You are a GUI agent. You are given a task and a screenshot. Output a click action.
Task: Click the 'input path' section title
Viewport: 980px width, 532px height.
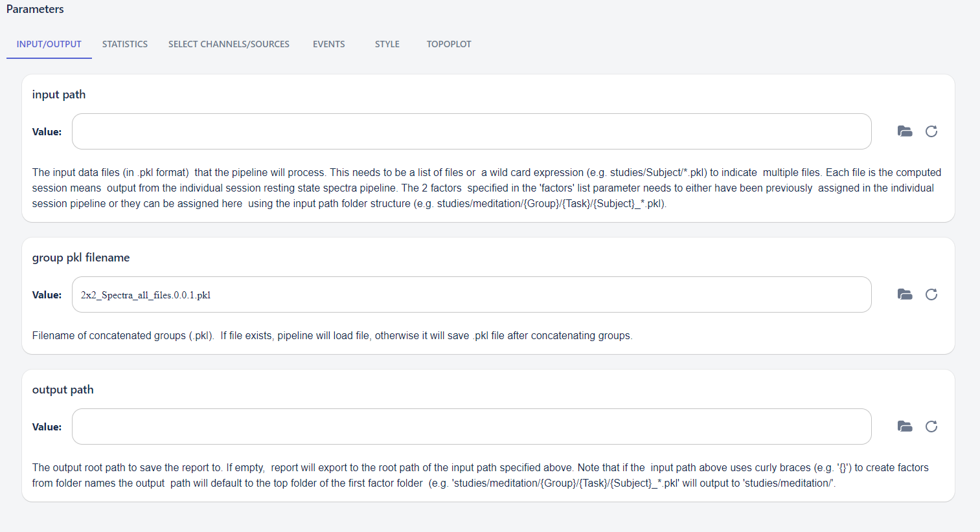59,94
